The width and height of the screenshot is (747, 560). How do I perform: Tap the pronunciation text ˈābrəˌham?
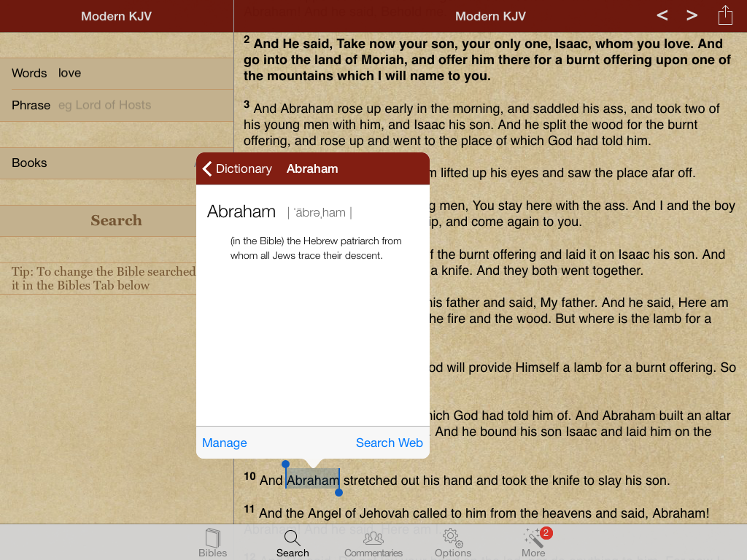click(x=320, y=212)
